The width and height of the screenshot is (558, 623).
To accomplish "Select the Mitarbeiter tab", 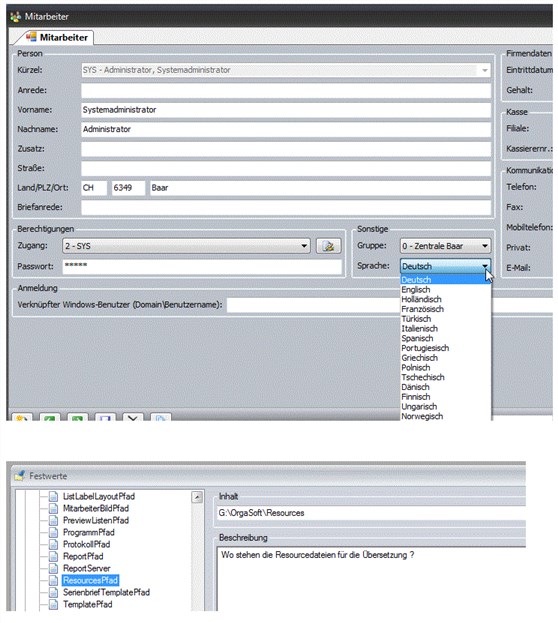I will (x=57, y=37).
